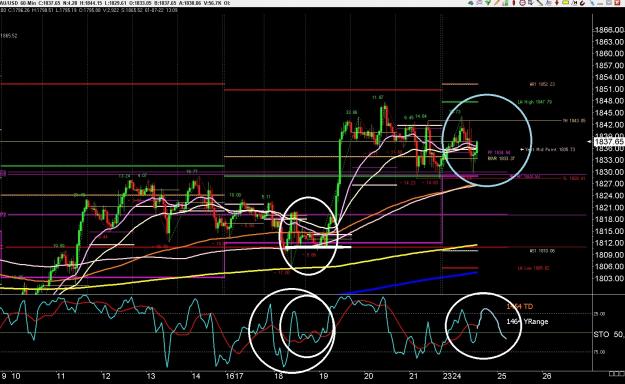Click date label 2324 on time axis

coord(452,376)
